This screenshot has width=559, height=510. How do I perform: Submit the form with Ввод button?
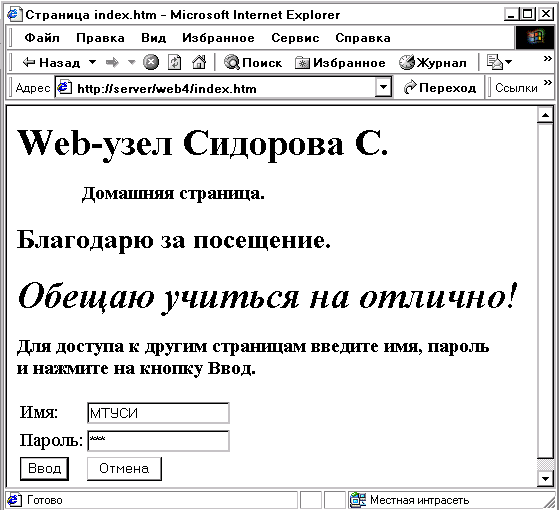click(45, 469)
